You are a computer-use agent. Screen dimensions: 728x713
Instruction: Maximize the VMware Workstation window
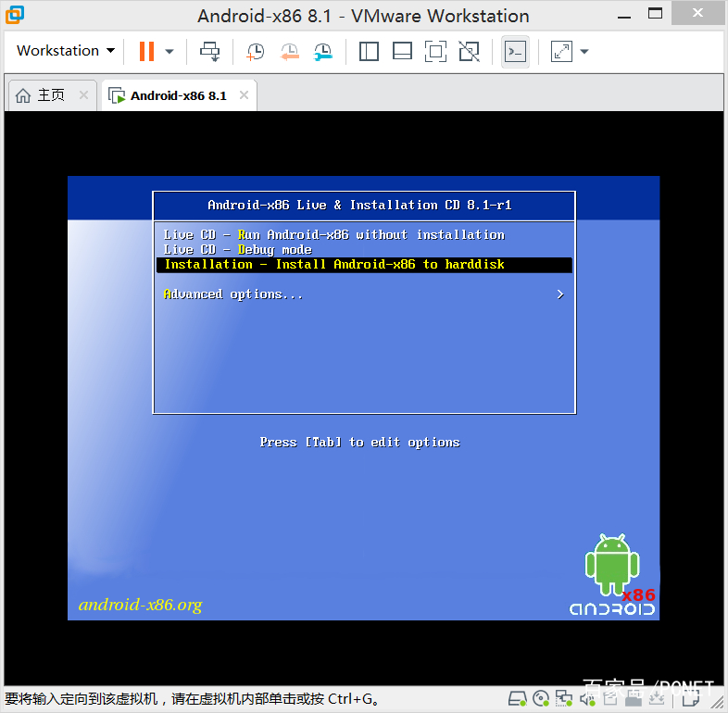click(x=655, y=14)
